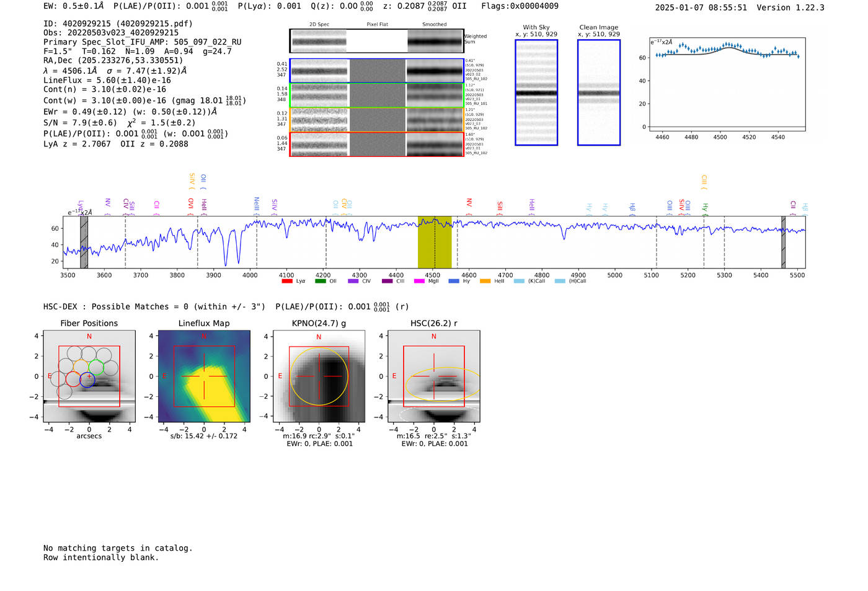Viewport: 868px width, 591px height.
Task: Click the Smoothed column header
Action: (435, 25)
